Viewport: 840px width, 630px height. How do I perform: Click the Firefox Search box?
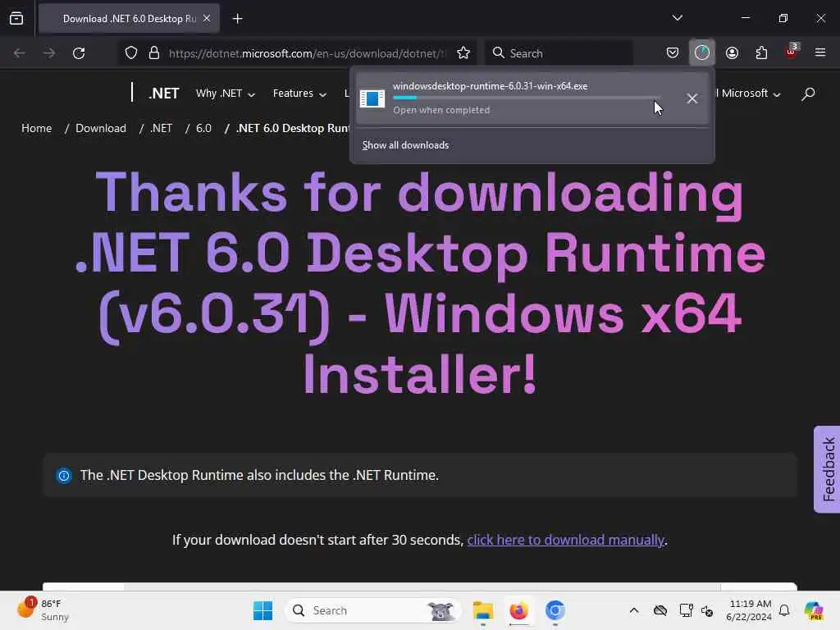coord(559,53)
